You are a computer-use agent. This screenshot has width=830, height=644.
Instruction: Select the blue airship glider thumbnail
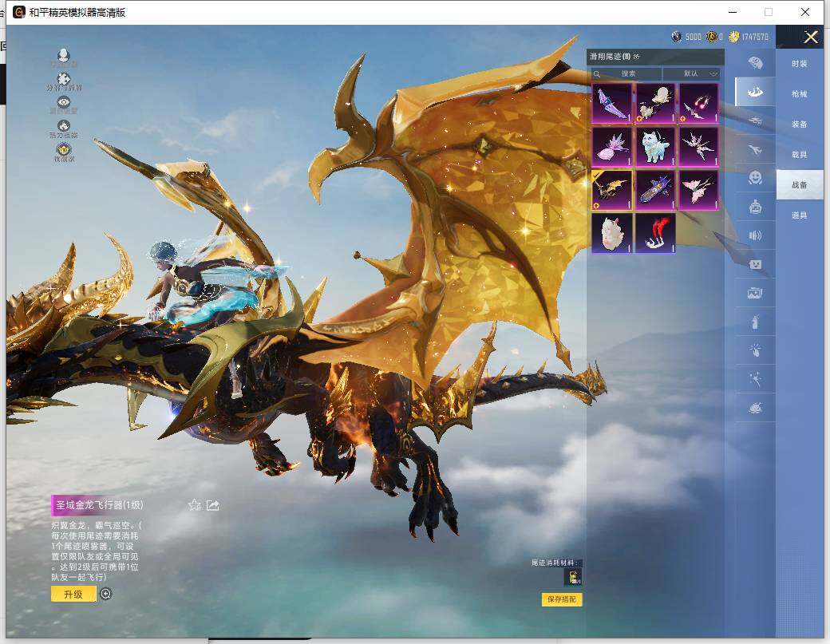coord(654,190)
